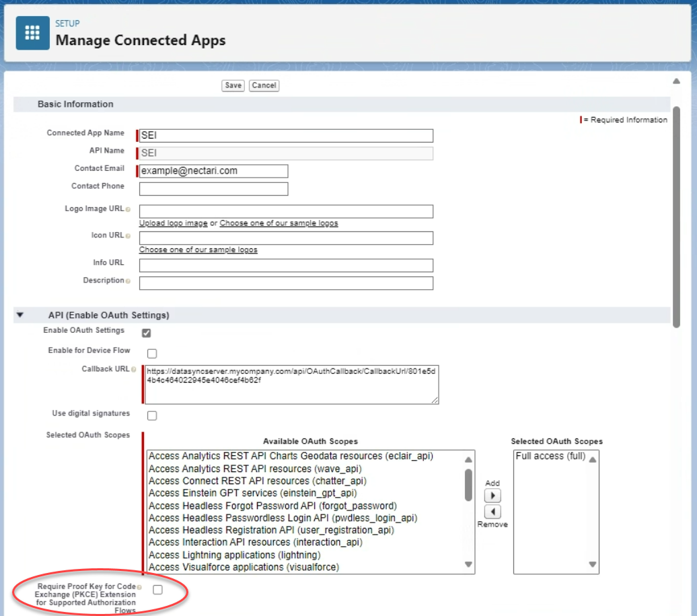The image size is (697, 616).
Task: Click Selected OAuth Scopes scroll down arrow
Action: coord(593,564)
